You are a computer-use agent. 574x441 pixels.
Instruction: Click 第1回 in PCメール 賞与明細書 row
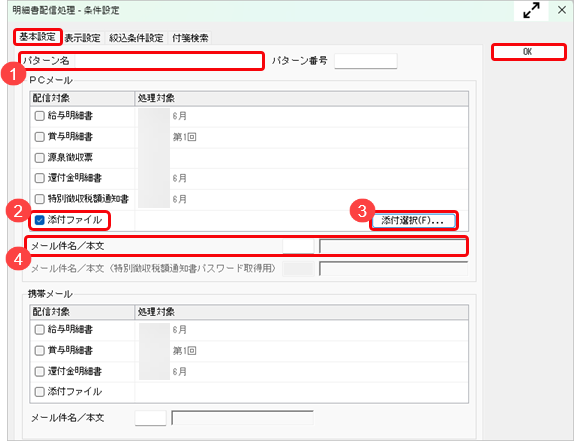coord(184,137)
